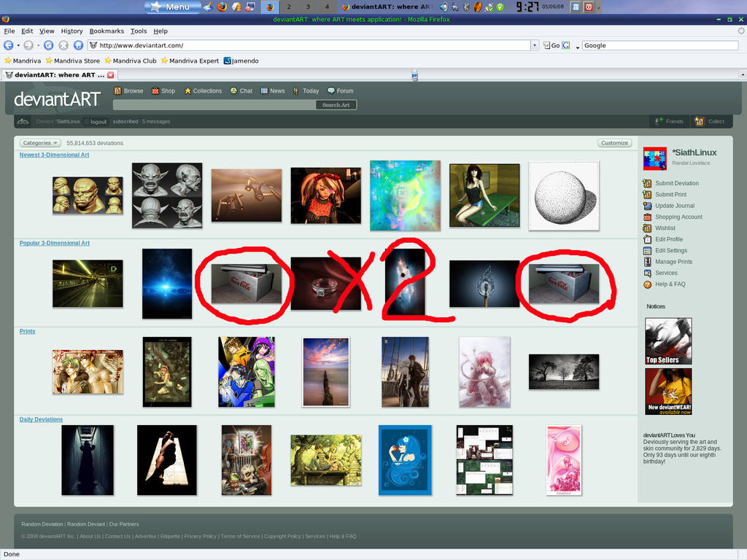Click the Google search box
This screenshot has height=560, width=747.
[659, 45]
